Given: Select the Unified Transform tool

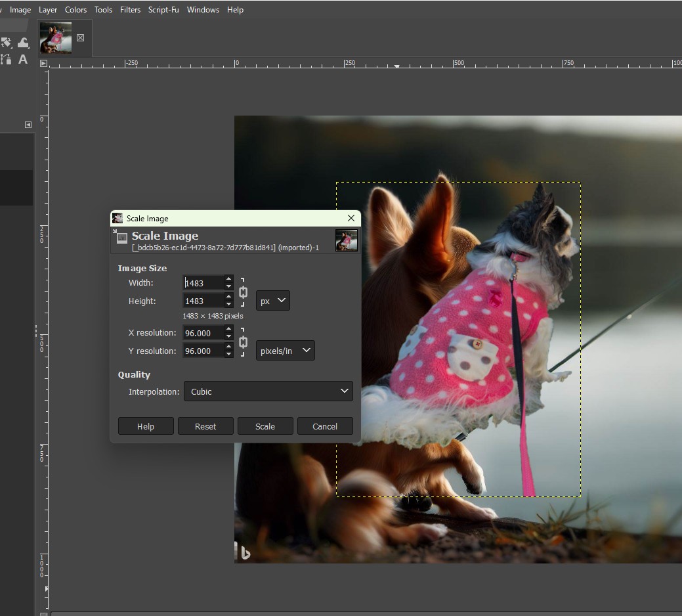Looking at the screenshot, I should pos(6,42).
